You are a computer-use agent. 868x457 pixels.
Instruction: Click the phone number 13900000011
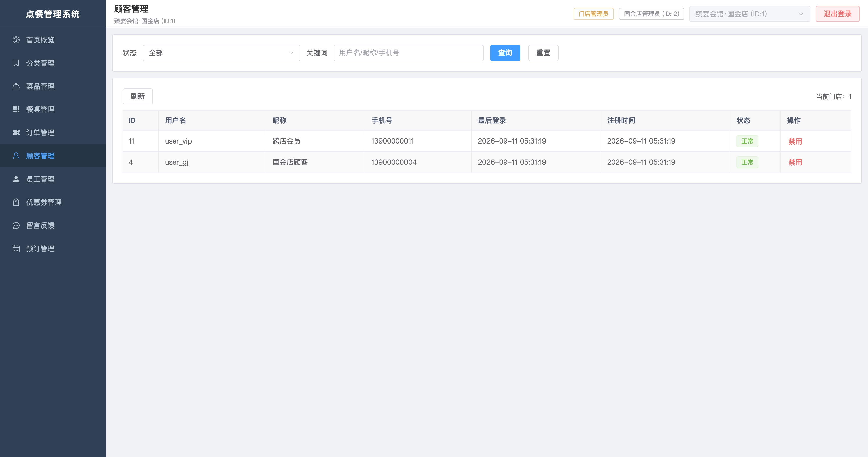[392, 141]
